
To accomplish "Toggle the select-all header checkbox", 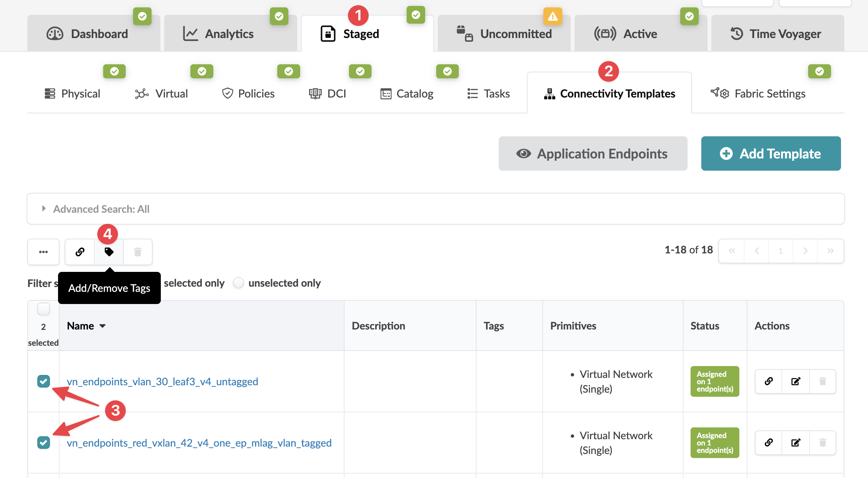I will tap(44, 309).
